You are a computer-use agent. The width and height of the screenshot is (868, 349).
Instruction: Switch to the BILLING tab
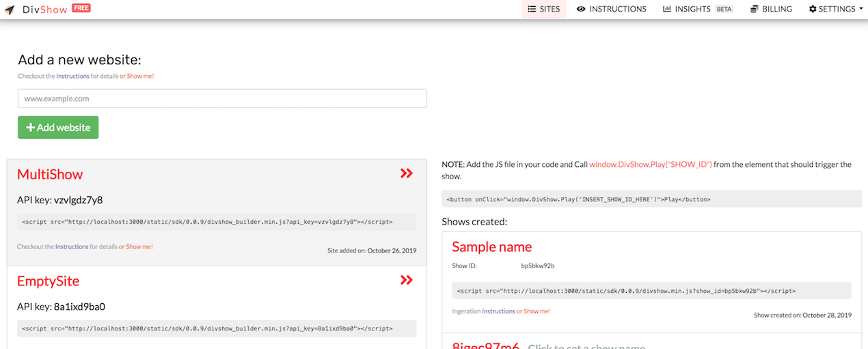pyautogui.click(x=771, y=9)
